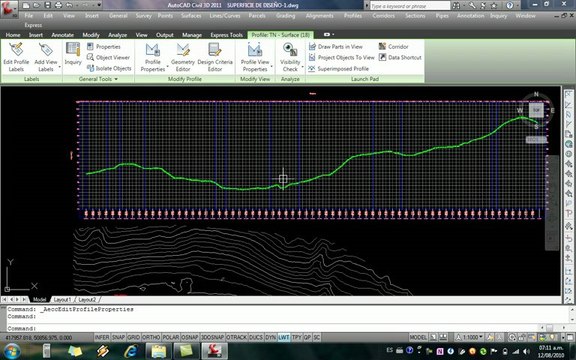This screenshot has width=576, height=360.
Task: Switch to the Layout1 tab
Action: [x=62, y=300]
